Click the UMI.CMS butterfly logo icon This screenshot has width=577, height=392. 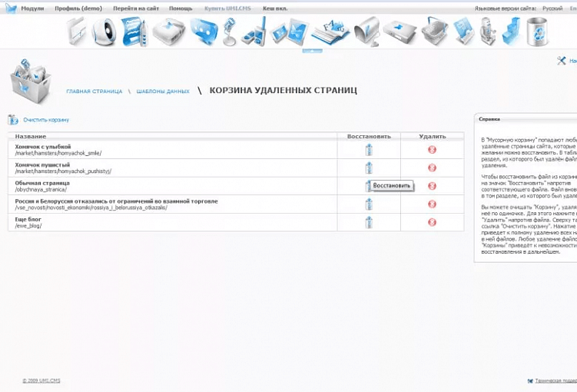coord(11,8)
